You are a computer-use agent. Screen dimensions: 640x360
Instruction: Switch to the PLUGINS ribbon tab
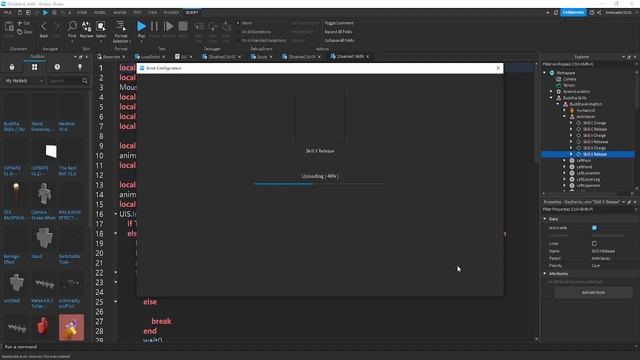tap(171, 13)
